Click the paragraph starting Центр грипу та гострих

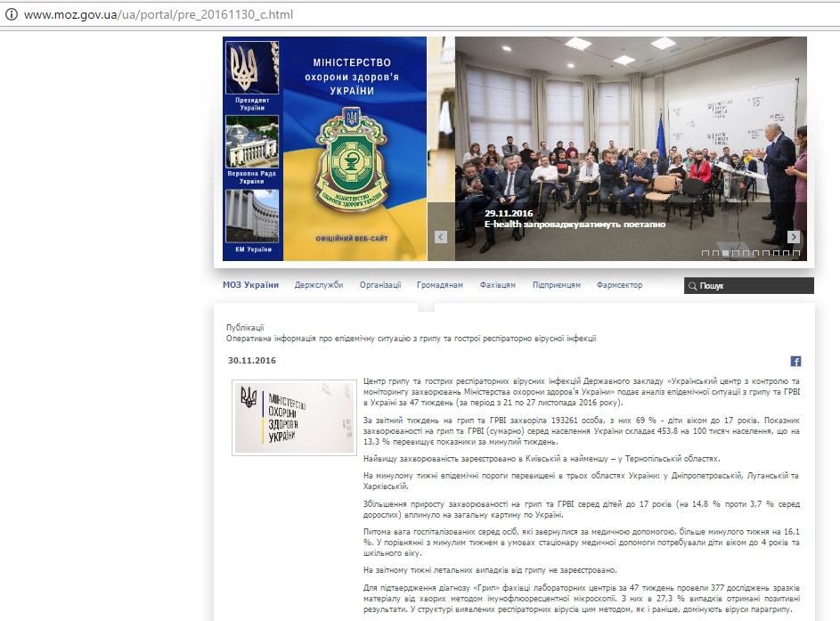click(582, 392)
